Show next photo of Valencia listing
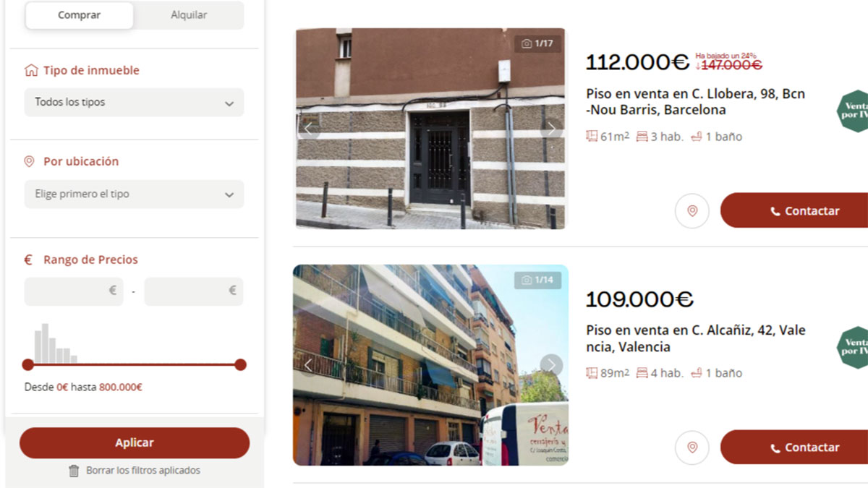This screenshot has height=488, width=868. [551, 365]
